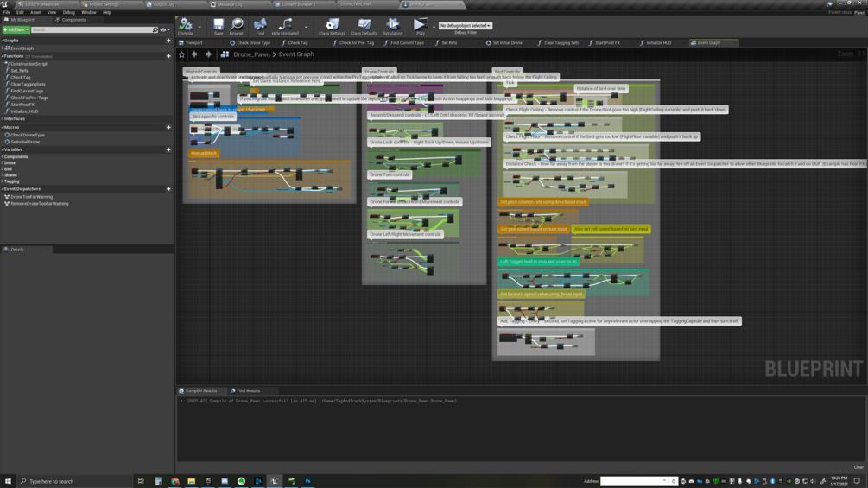Open Class Settings

click(332, 26)
